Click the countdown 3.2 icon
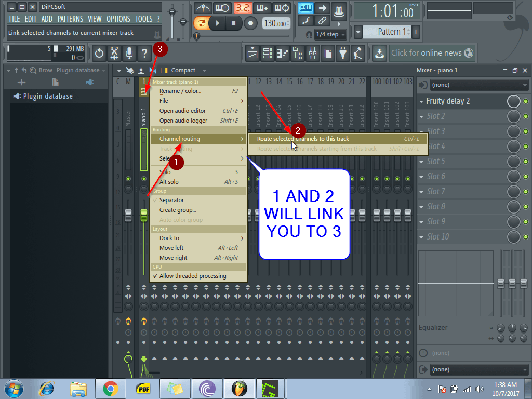 click(242, 7)
